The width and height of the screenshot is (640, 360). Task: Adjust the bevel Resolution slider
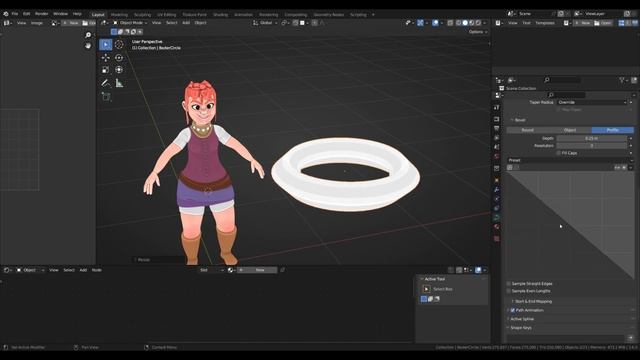click(591, 146)
